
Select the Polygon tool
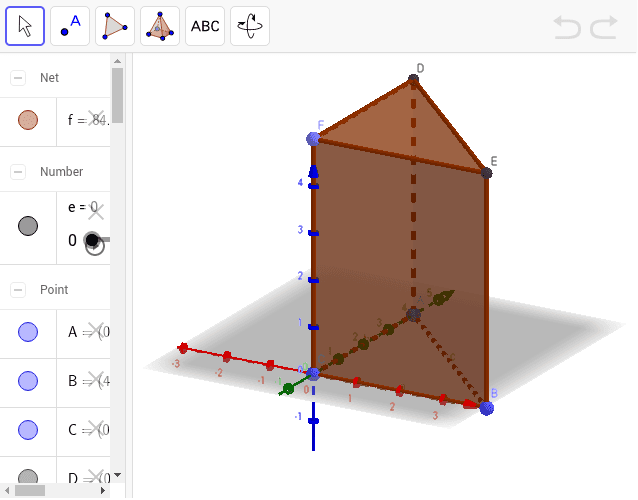[115, 27]
